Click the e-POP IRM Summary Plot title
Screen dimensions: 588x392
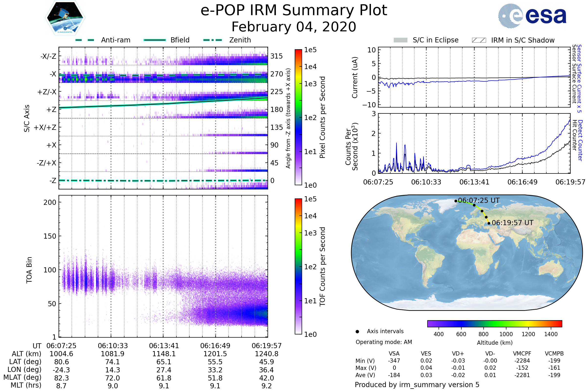[x=294, y=11]
